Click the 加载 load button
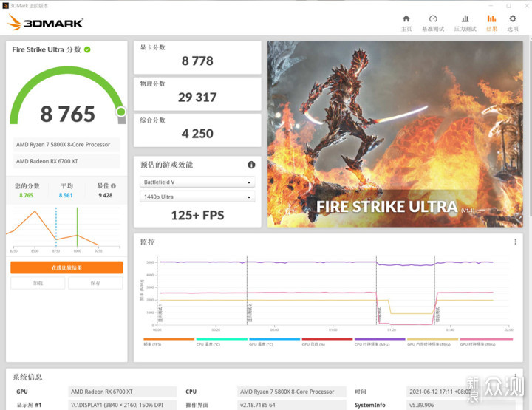The height and width of the screenshot is (410, 532). [x=38, y=283]
